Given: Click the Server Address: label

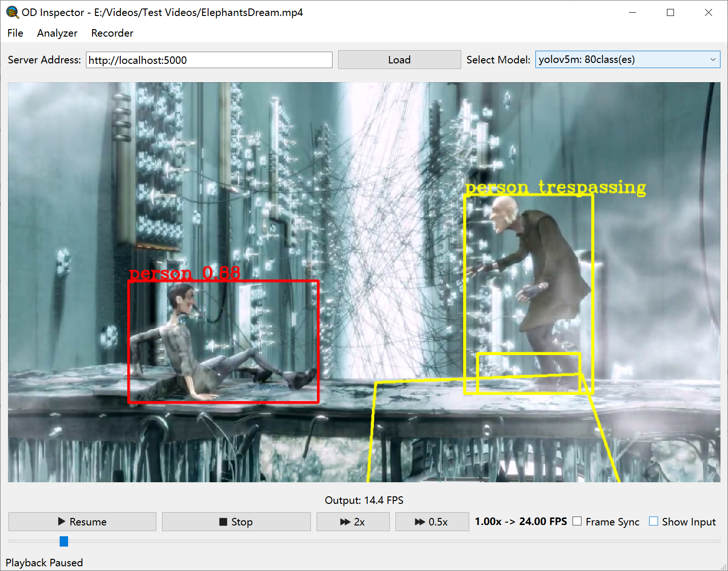Looking at the screenshot, I should click(x=45, y=60).
